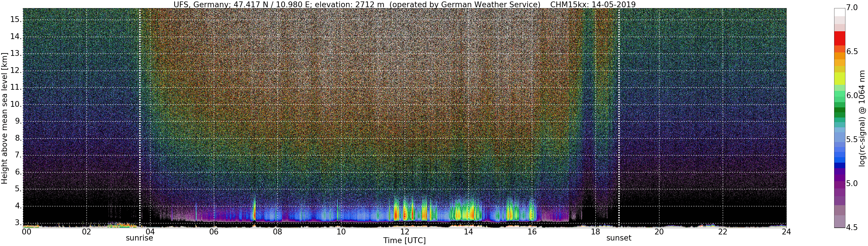This screenshot has height=246, width=868.
Task: Click the '00' time tick label
Action: (x=27, y=232)
